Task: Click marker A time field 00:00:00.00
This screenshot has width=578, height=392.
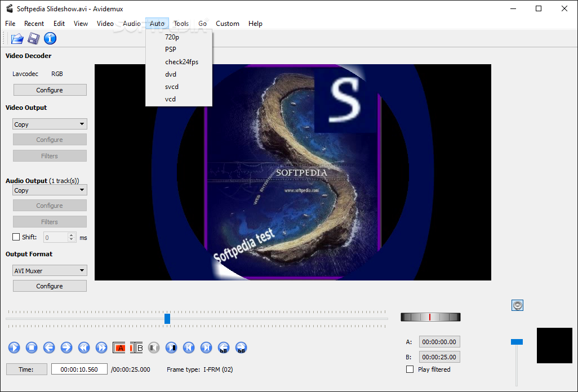Action: tap(439, 342)
